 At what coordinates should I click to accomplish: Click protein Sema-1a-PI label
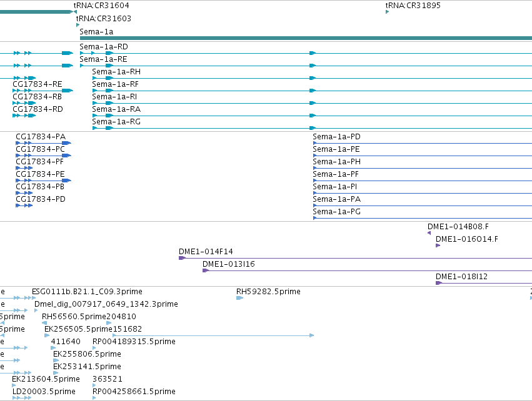[x=335, y=187]
